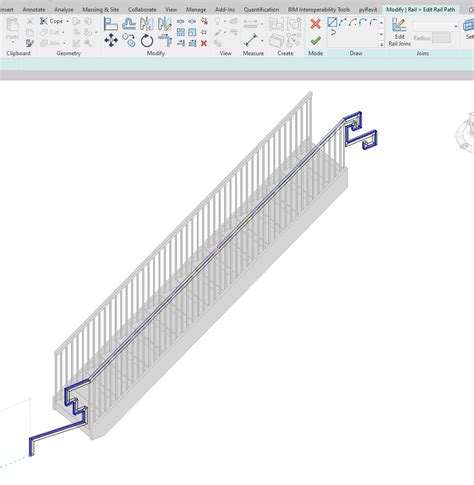Expand the Cope dropdown arrow
474x485 pixels.
coord(67,21)
